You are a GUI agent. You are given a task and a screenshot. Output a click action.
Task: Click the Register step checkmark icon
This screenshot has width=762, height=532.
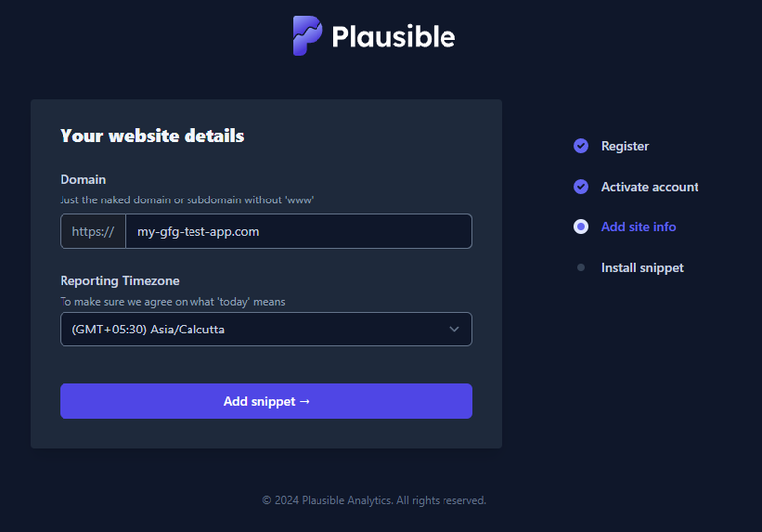[581, 146]
